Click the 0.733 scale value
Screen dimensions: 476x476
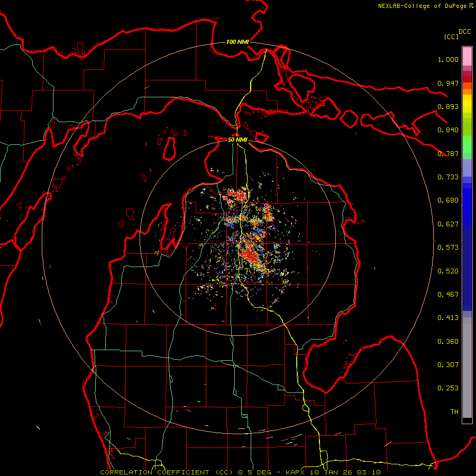pyautogui.click(x=448, y=177)
